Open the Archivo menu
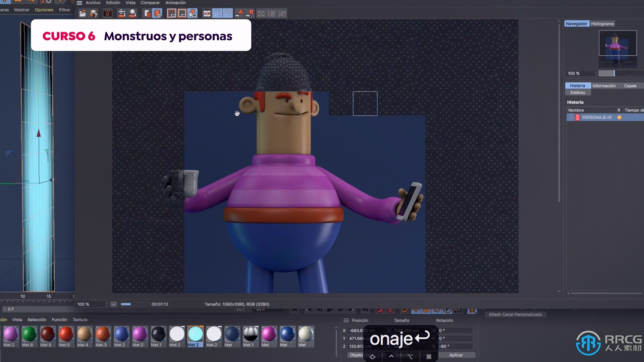 coord(93,3)
